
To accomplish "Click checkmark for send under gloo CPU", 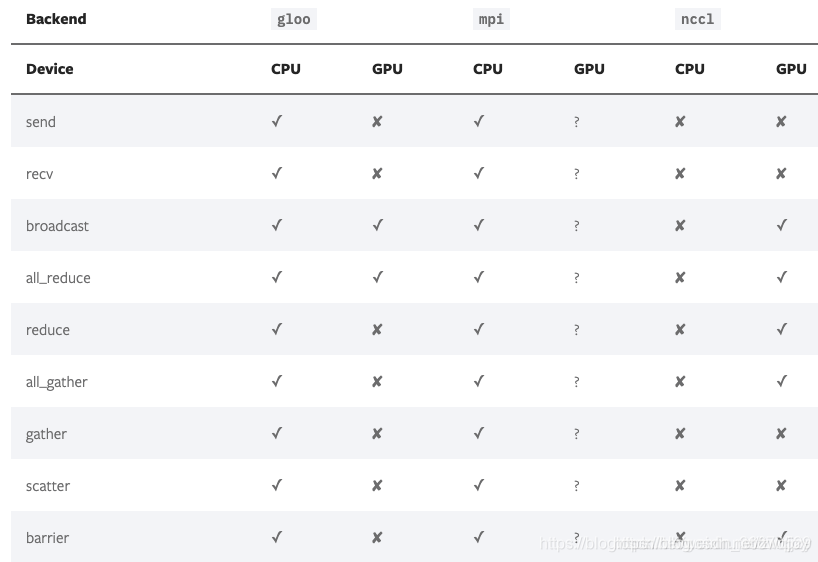I will pyautogui.click(x=277, y=121).
